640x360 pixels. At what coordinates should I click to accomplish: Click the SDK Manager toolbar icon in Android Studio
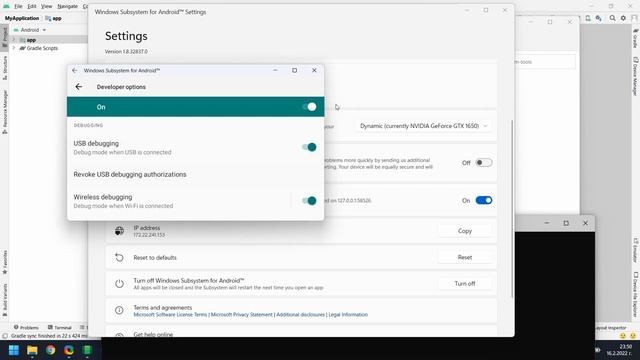pos(598,18)
